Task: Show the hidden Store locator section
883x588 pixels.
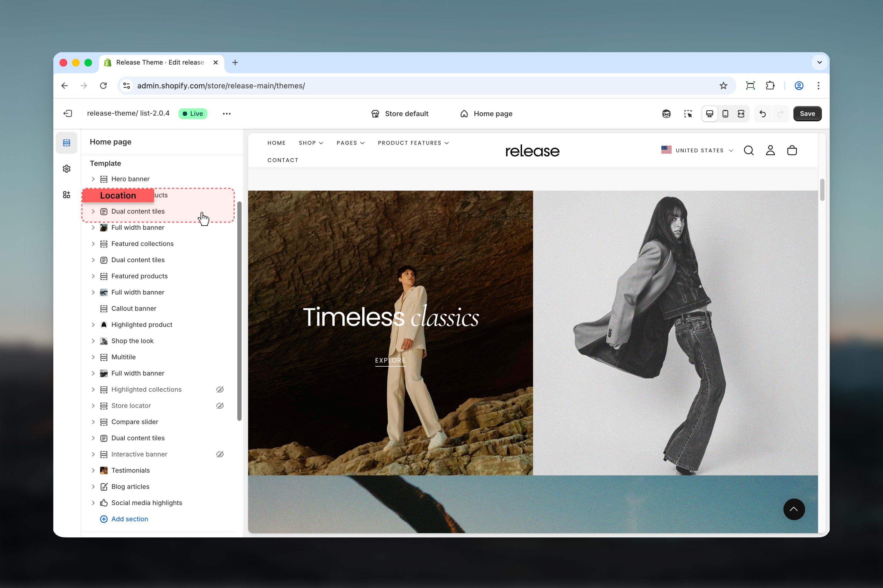Action: [x=220, y=405]
